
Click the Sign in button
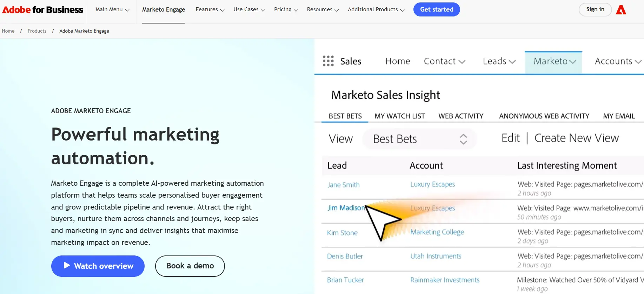[x=595, y=9]
